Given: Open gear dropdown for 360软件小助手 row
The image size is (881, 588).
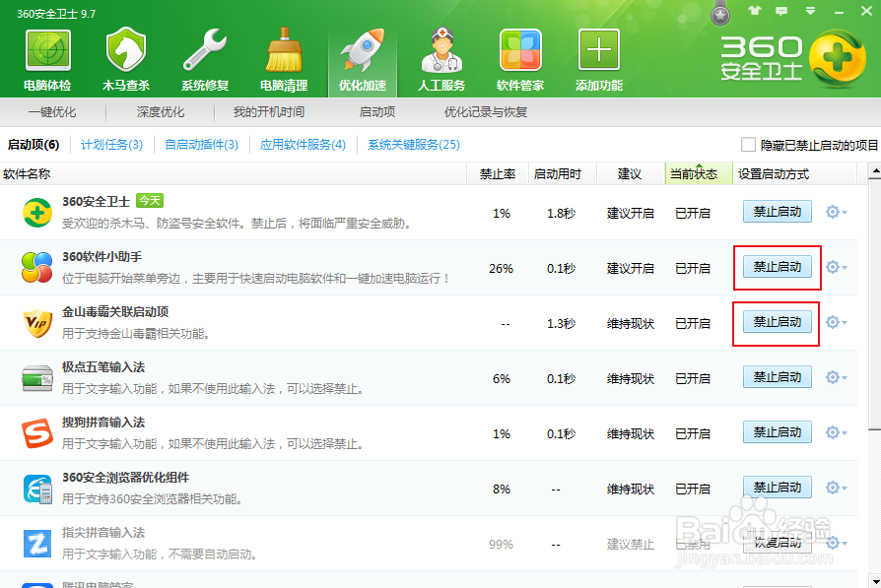Looking at the screenshot, I should click(x=836, y=267).
